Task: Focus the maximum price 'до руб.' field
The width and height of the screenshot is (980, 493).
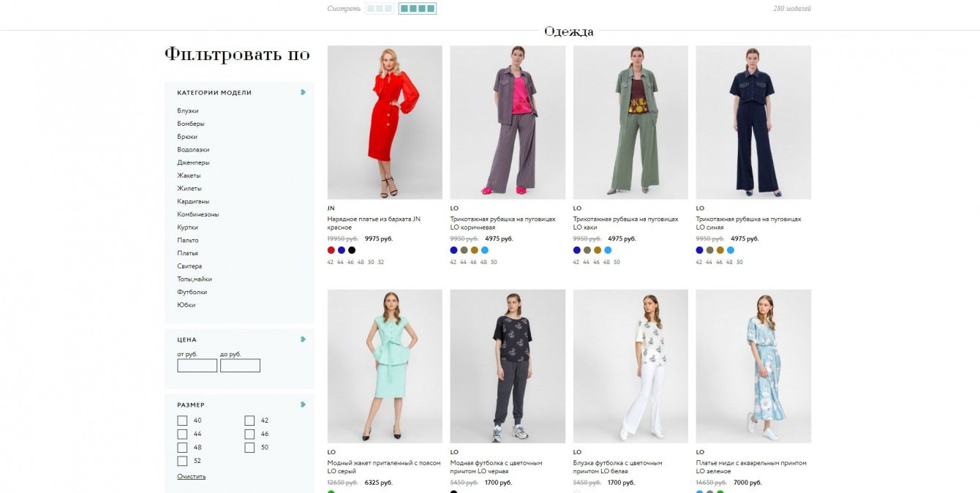Action: 240,366
